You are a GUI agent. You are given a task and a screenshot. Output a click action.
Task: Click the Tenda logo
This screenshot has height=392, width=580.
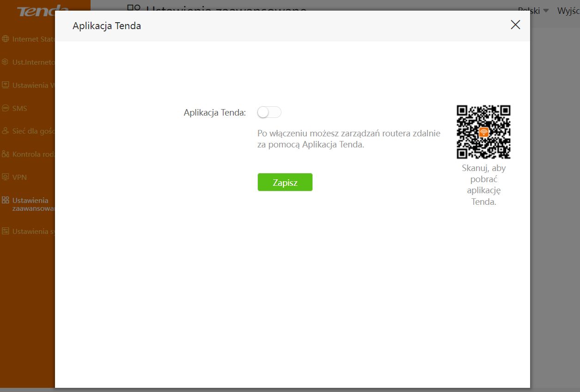point(43,10)
